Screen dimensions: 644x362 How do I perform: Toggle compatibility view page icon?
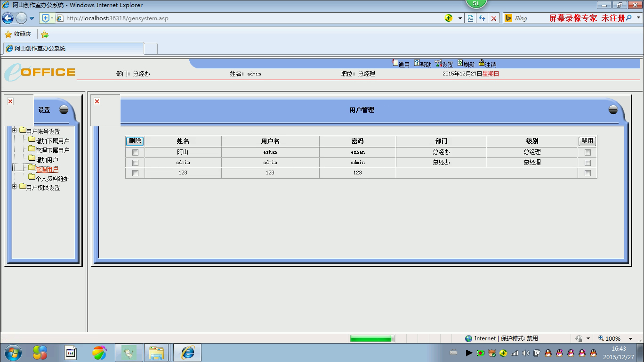(x=470, y=18)
